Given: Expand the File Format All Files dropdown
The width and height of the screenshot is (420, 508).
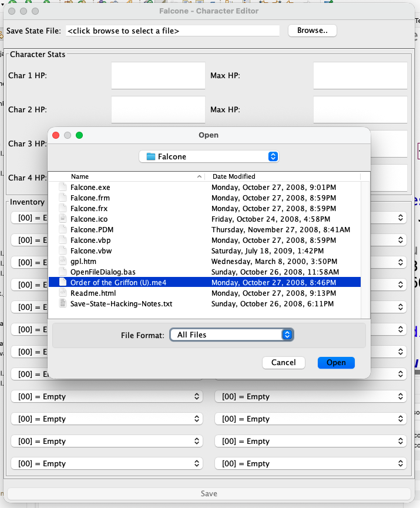Looking at the screenshot, I should point(231,335).
